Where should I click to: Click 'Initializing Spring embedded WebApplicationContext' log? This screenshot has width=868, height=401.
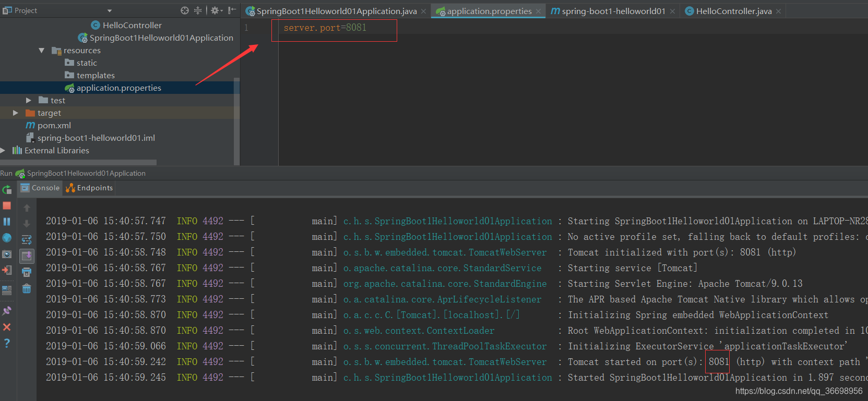click(698, 315)
